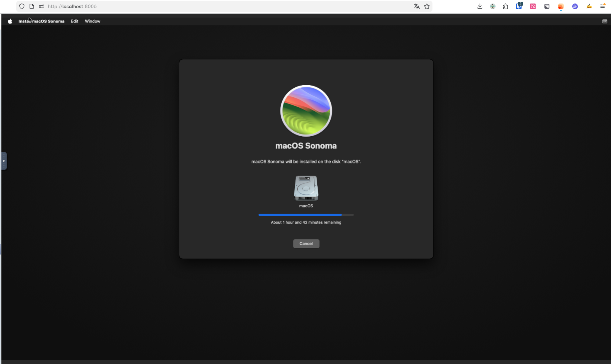The width and height of the screenshot is (611, 364).
Task: Open the browser hamburger application menu
Action: coord(602,6)
